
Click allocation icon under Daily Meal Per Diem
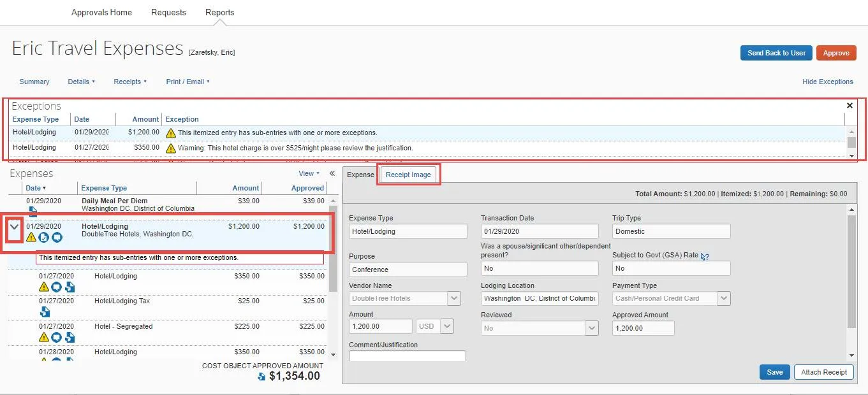click(33, 213)
